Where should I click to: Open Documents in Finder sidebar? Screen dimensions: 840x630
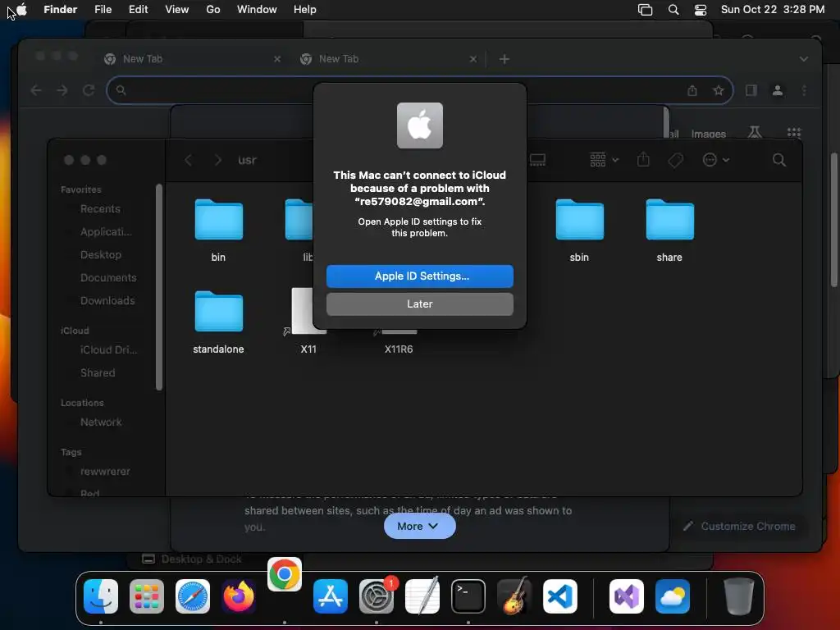(x=108, y=278)
